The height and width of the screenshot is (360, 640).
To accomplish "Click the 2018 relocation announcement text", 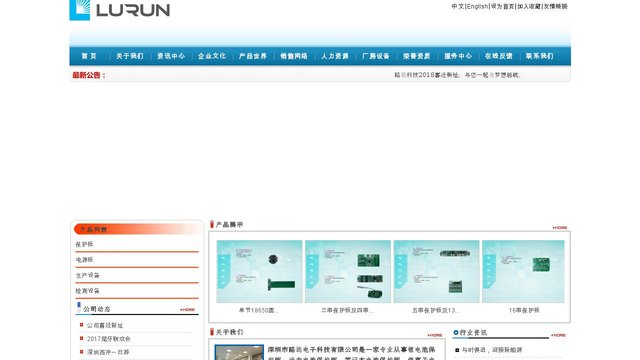I will [458, 75].
